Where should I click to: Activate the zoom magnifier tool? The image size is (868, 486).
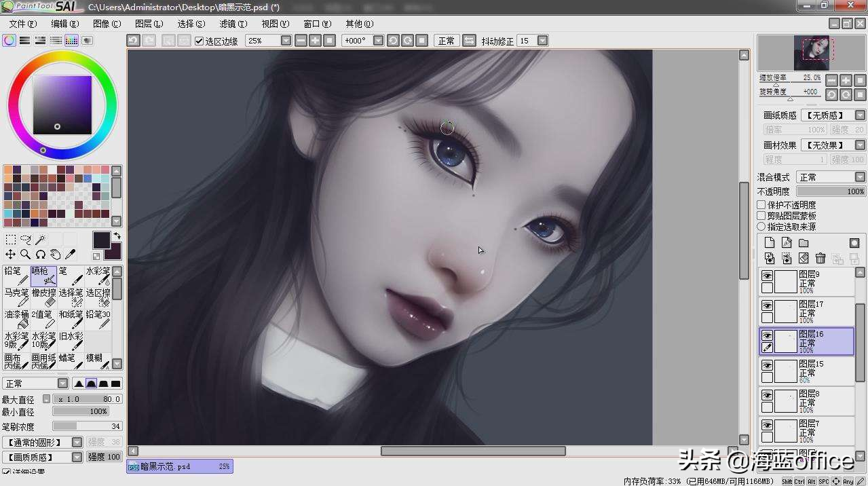coord(26,255)
